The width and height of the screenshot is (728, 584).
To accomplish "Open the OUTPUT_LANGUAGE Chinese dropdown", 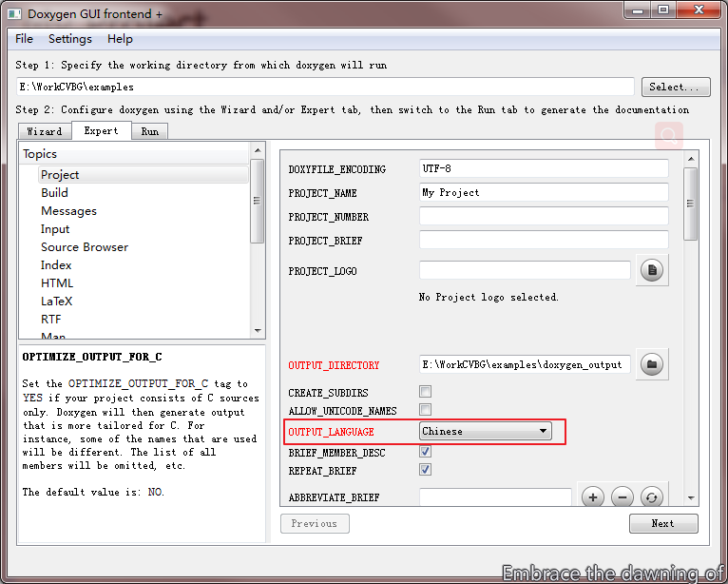I will click(x=486, y=431).
